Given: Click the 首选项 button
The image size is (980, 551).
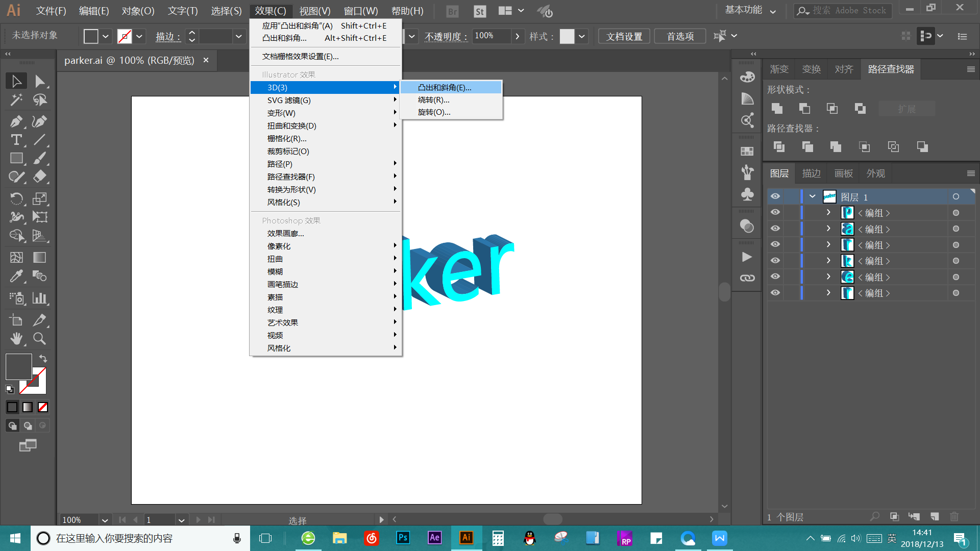Looking at the screenshot, I should point(680,36).
